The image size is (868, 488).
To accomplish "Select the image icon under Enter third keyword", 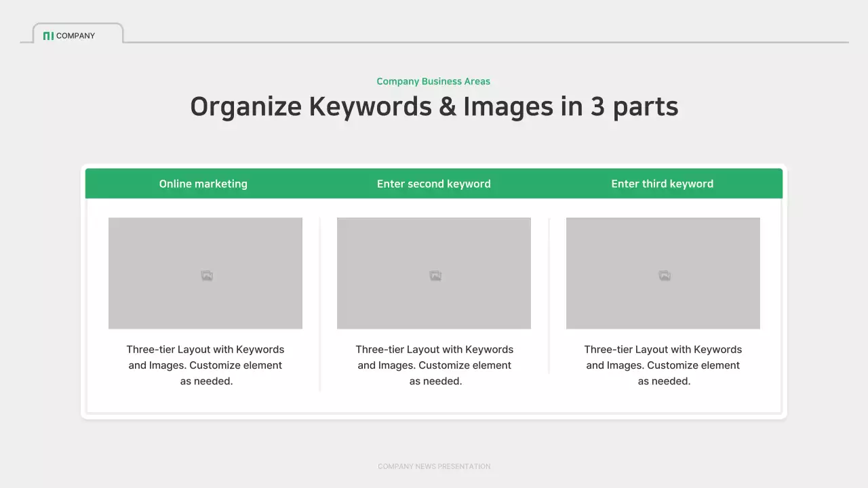I will tap(663, 274).
